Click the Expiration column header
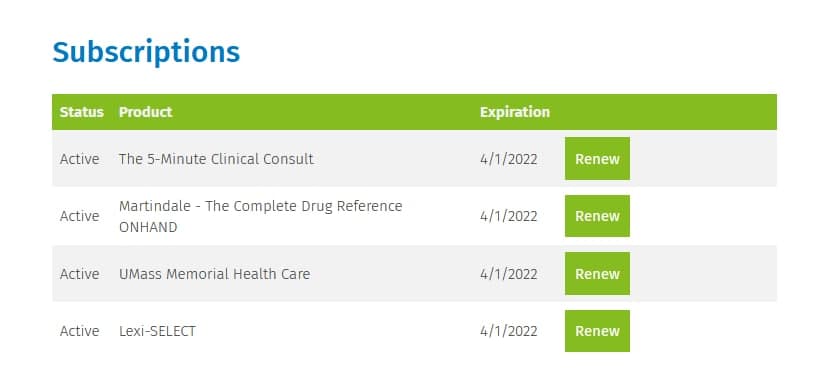This screenshot has width=815, height=389. pos(515,112)
